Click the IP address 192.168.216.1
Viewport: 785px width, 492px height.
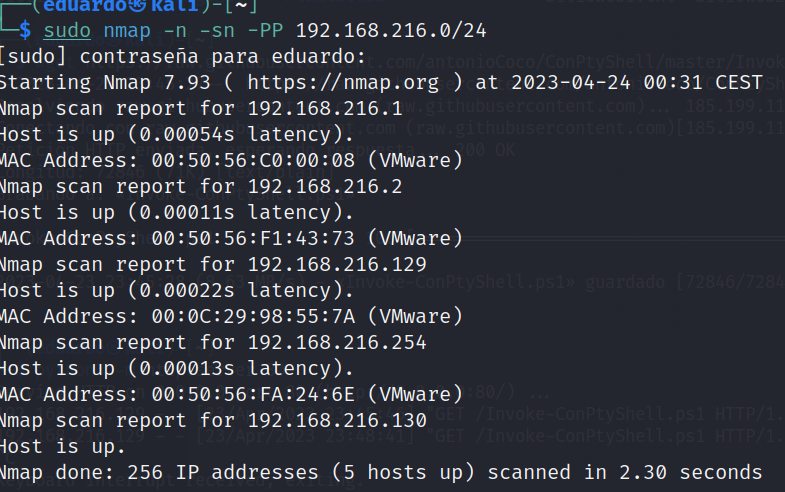[x=325, y=108]
